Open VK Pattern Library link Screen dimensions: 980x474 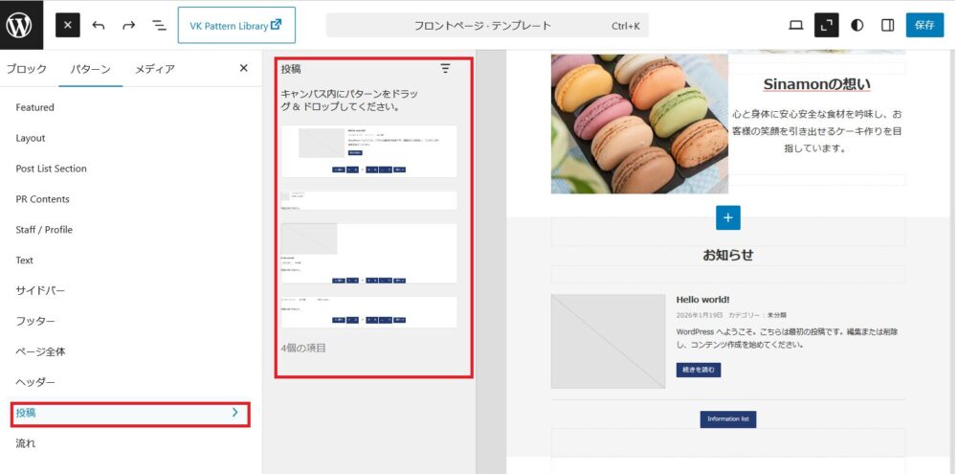235,26
